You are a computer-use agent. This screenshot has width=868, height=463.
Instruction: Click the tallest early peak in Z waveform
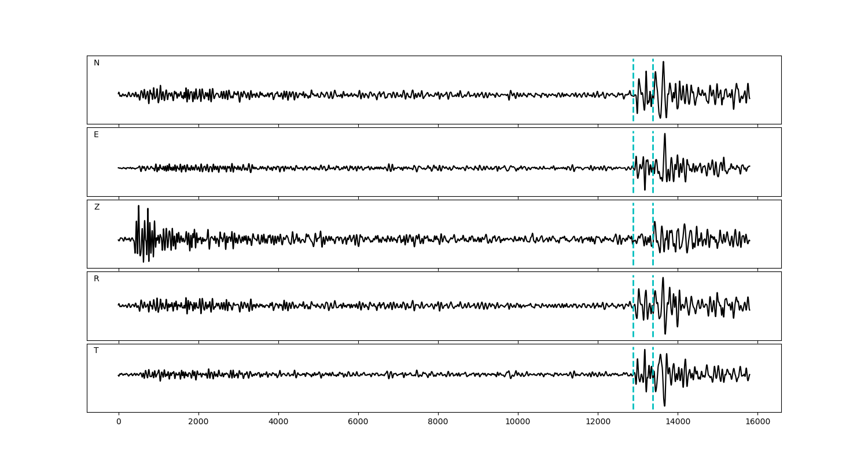[138, 207]
